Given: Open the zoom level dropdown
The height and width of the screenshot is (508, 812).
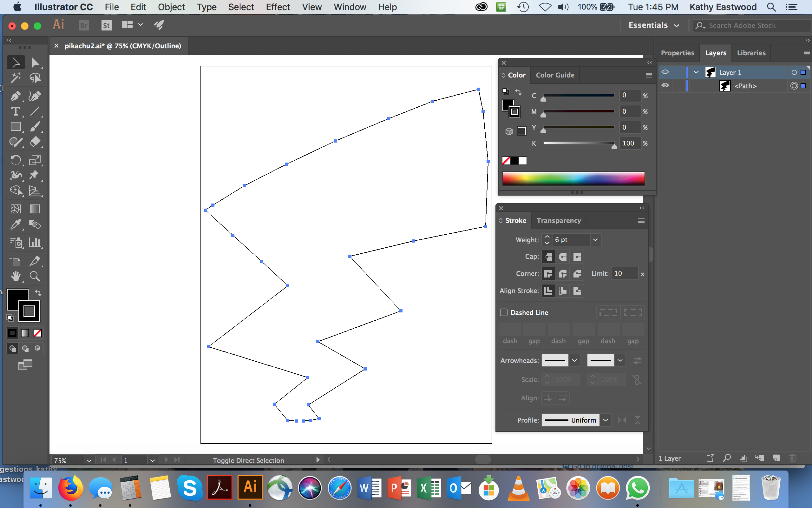Looking at the screenshot, I should [88, 460].
